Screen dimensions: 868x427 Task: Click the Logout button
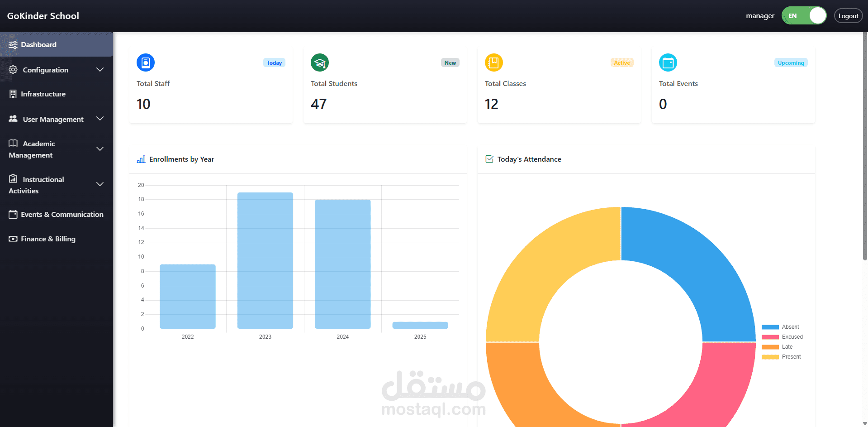848,16
